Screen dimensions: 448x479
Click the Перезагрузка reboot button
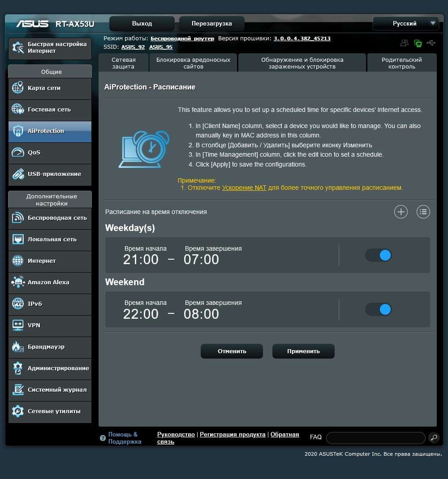(x=211, y=24)
